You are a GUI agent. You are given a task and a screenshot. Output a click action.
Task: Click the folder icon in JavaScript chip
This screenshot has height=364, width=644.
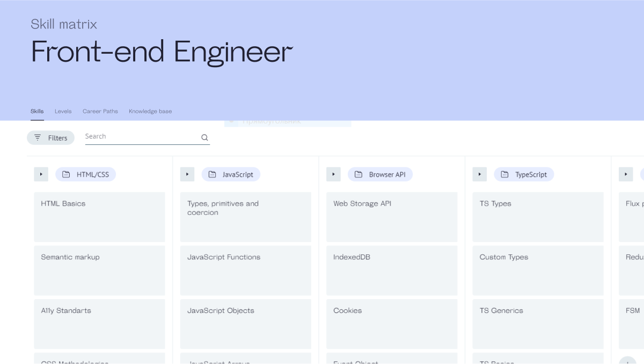coord(212,174)
